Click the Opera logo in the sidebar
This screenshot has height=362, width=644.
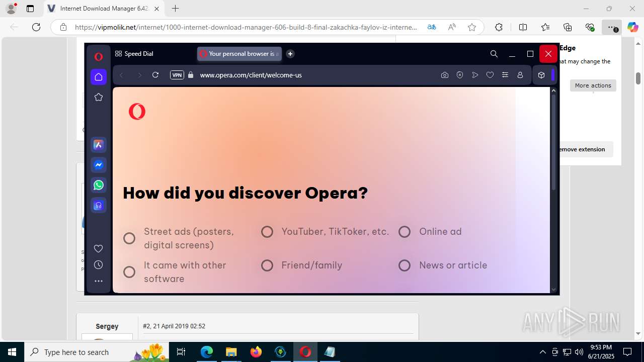click(x=99, y=57)
